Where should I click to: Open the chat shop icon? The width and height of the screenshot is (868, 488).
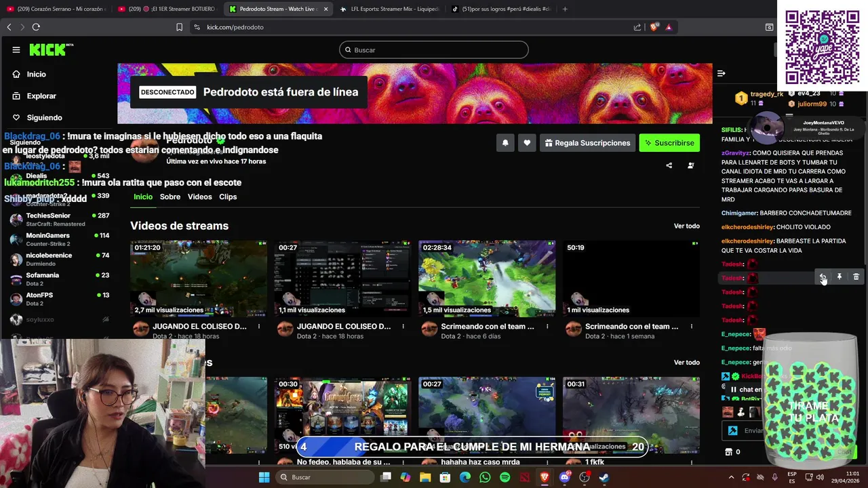[729, 452]
